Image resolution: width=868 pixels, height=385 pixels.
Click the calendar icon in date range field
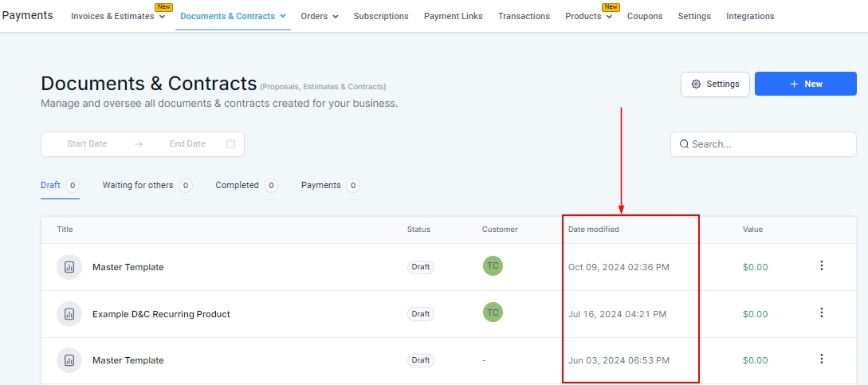pyautogui.click(x=230, y=144)
